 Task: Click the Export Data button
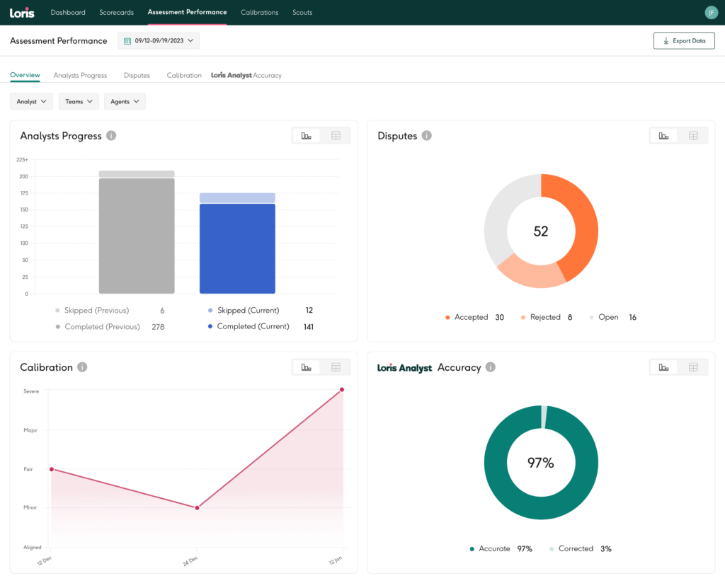pos(684,40)
